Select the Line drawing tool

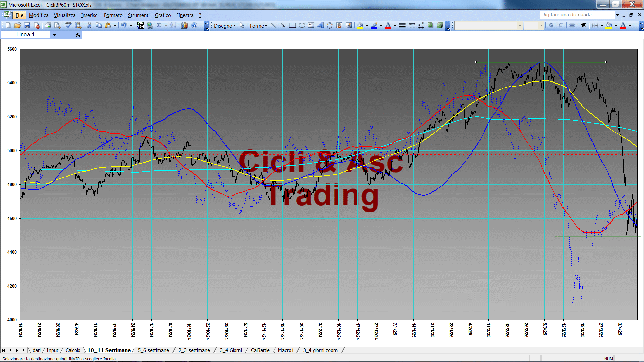click(x=273, y=25)
